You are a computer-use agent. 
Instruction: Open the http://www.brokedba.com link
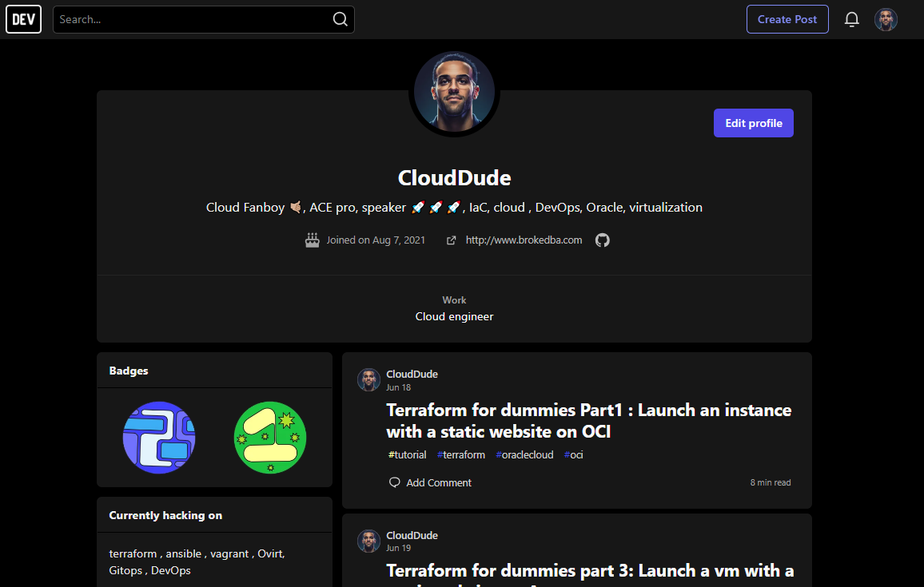524,240
